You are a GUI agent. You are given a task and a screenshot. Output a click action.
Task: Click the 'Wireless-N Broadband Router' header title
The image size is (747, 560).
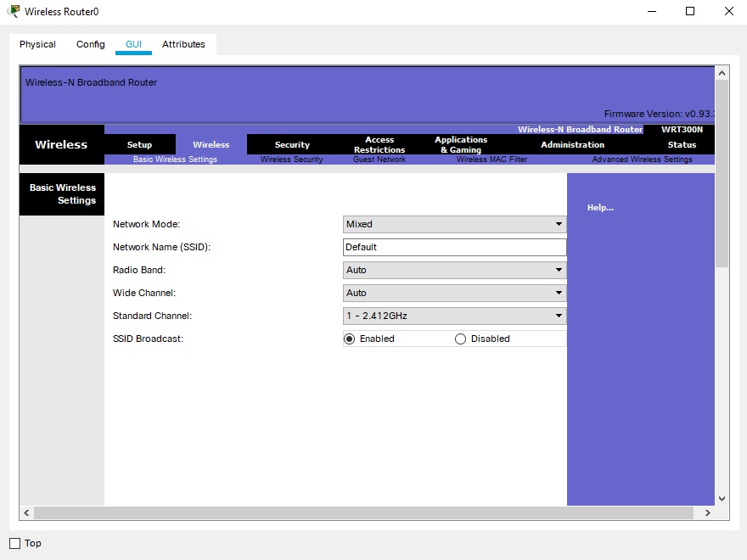(91, 82)
